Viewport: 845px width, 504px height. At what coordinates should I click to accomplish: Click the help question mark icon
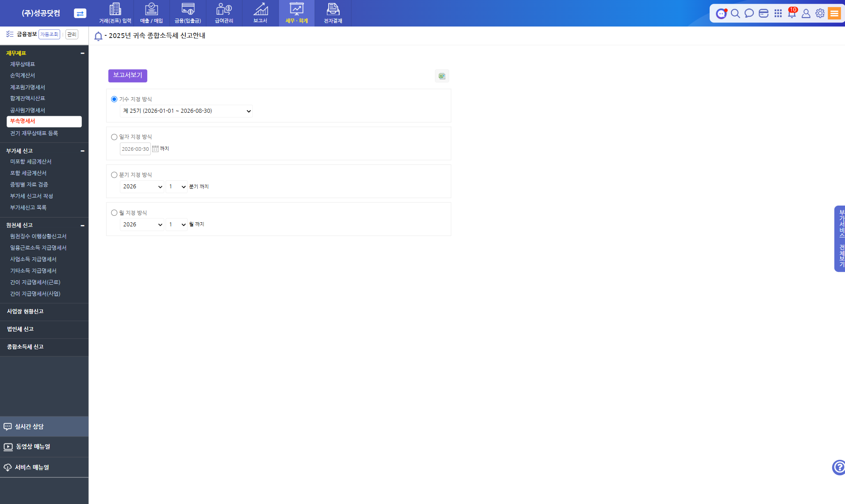pos(838,467)
